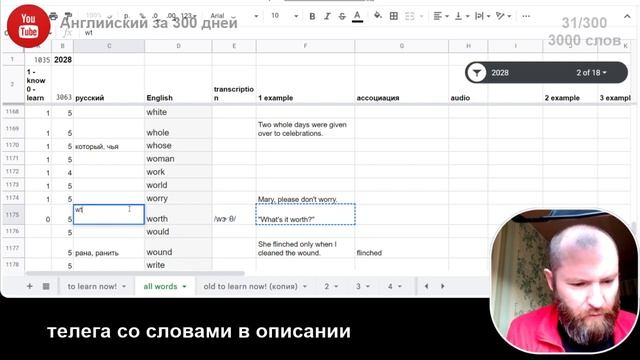
Task: Click the 'flinched' association cell
Action: (x=402, y=248)
